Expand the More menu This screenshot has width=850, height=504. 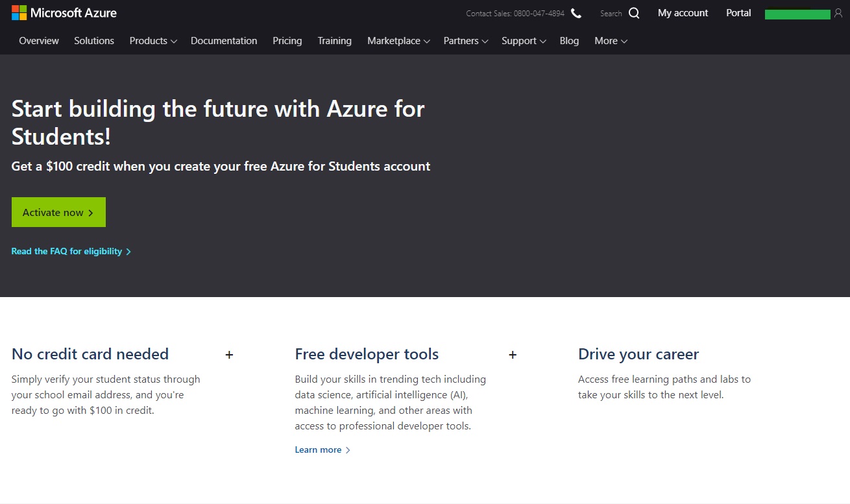(611, 41)
